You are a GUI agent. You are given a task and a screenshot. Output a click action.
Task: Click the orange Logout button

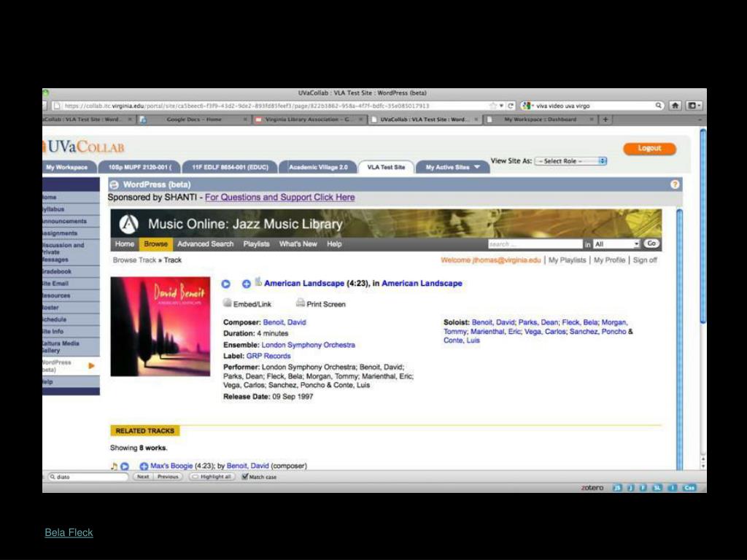tap(649, 149)
